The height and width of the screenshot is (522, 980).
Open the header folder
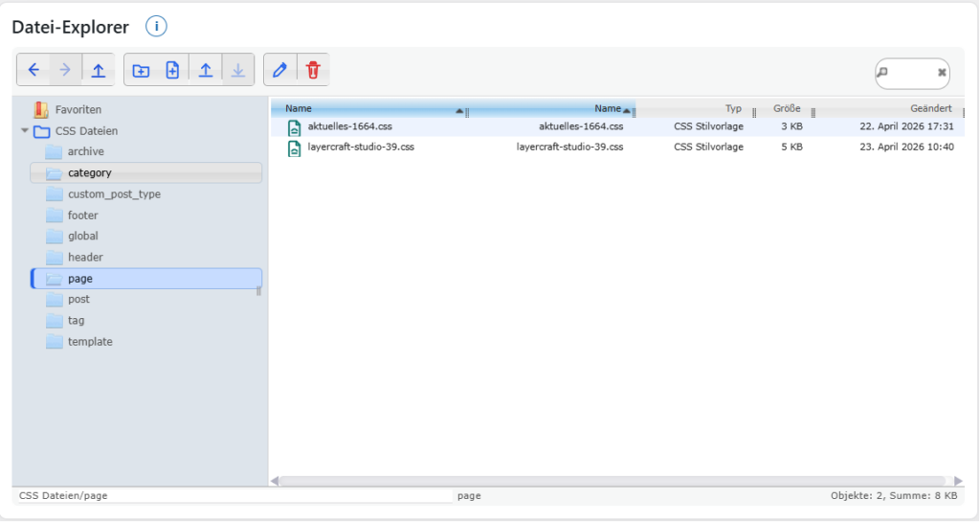click(85, 257)
